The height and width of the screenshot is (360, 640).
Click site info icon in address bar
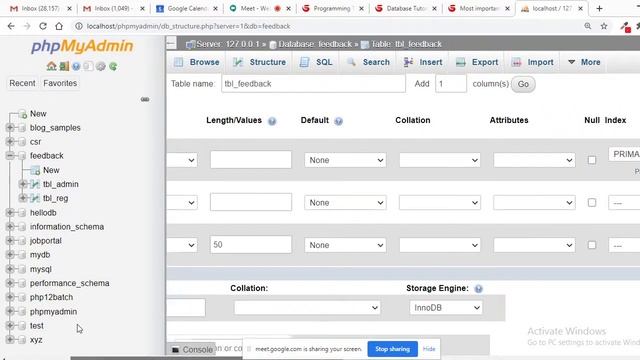pyautogui.click(x=78, y=26)
